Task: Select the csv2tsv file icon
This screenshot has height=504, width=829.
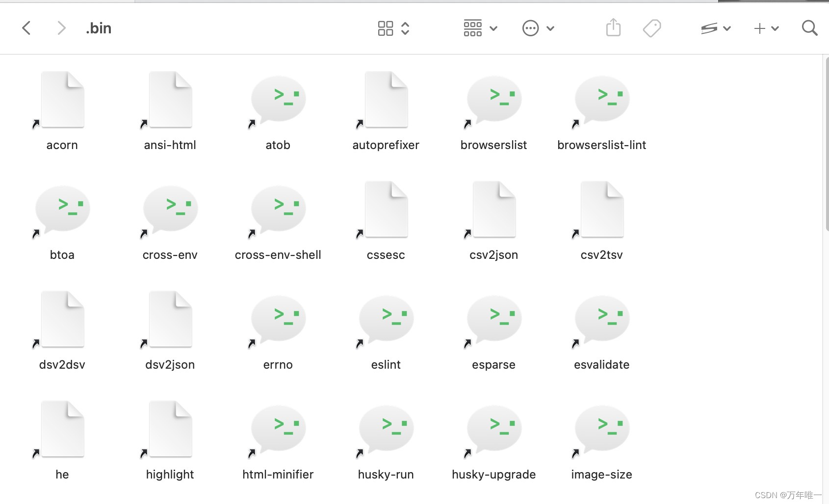Action: (x=602, y=209)
